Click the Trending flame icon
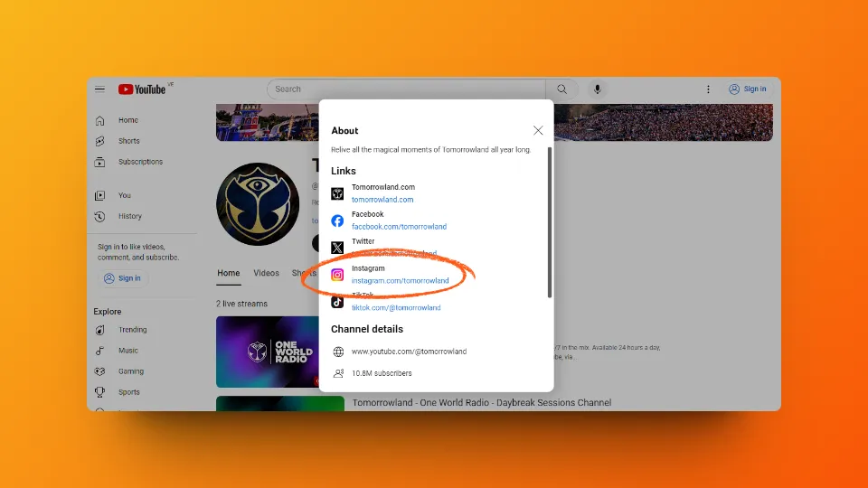The height and width of the screenshot is (488, 868). [x=99, y=330]
